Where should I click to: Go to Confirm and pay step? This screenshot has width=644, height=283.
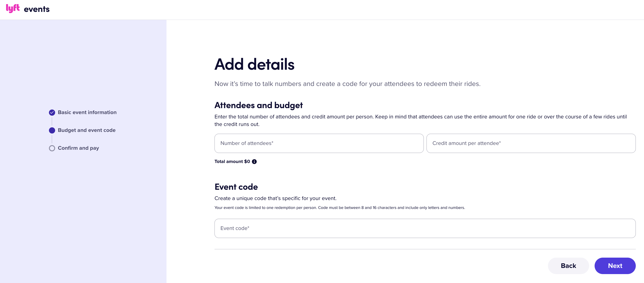click(78, 148)
